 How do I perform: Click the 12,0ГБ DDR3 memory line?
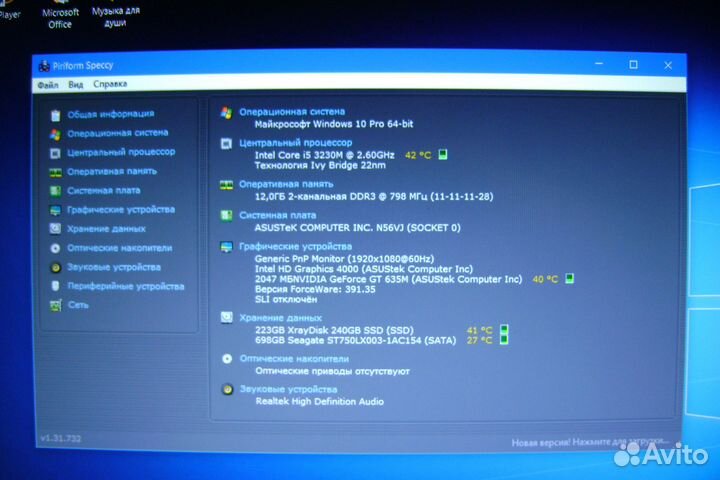[x=374, y=197]
